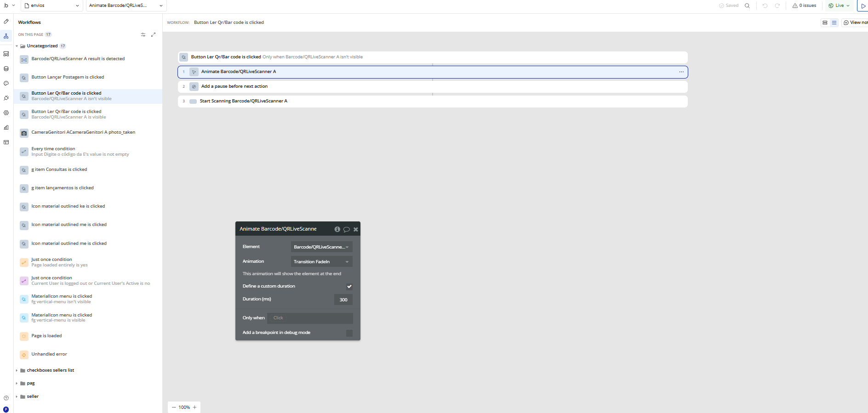This screenshot has width=868, height=413.
Task: Open the Backend workflows icon in sidebar
Action: click(6, 54)
